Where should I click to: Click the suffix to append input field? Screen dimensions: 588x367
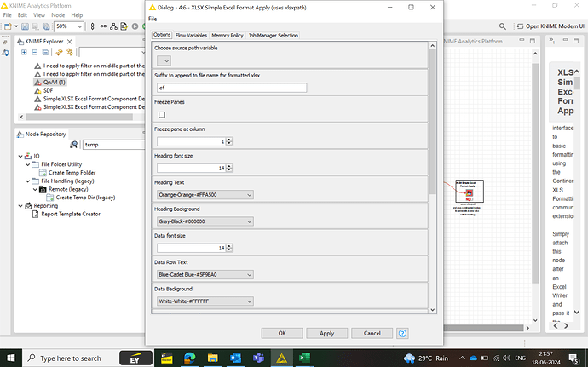pyautogui.click(x=232, y=88)
